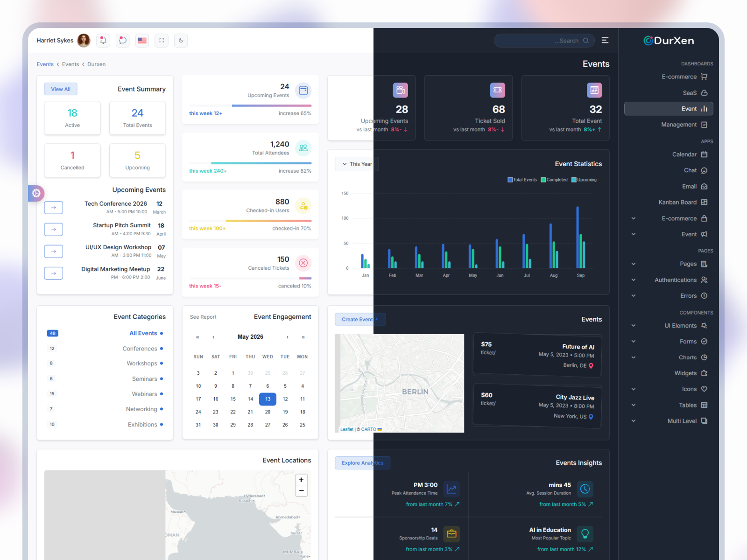Select All Events category
This screenshot has width=747, height=560.
pyautogui.click(x=105, y=333)
